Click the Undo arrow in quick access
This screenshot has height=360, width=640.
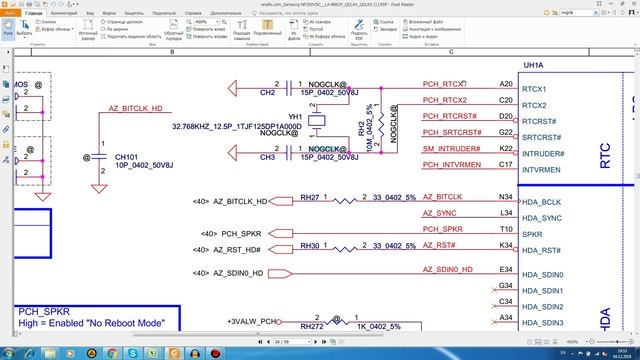53,4
